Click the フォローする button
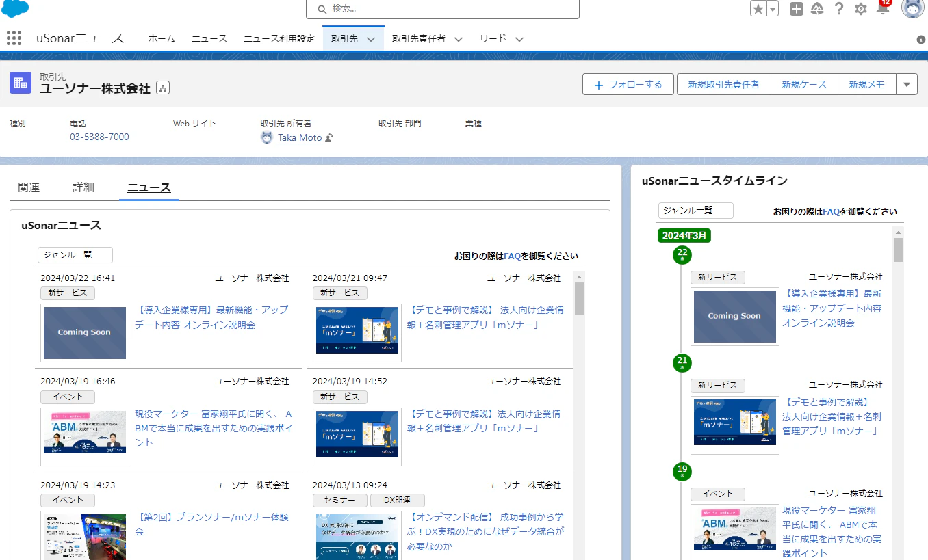Viewport: 928px width, 560px height. 628,85
